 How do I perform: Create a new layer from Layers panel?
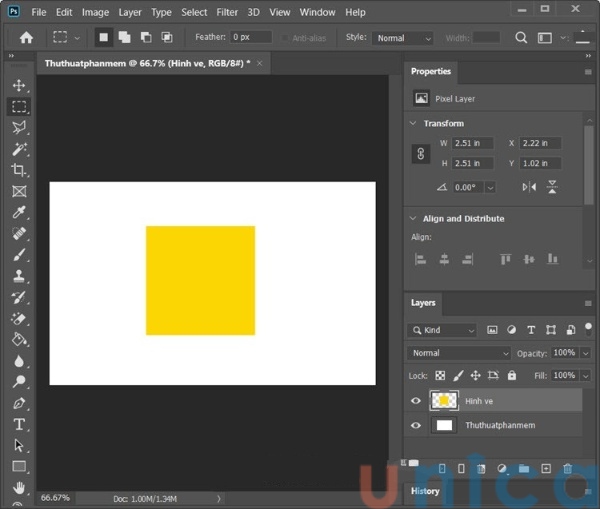(x=546, y=468)
